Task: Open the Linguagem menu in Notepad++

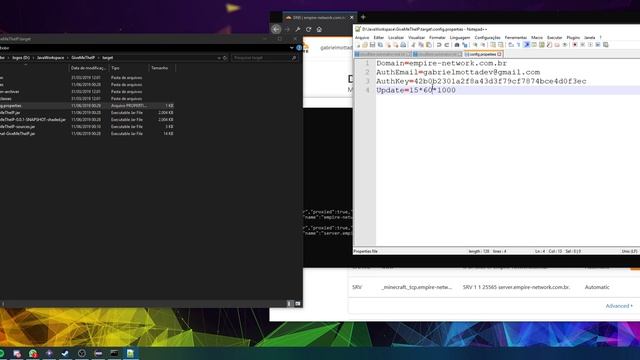Action: click(460, 38)
